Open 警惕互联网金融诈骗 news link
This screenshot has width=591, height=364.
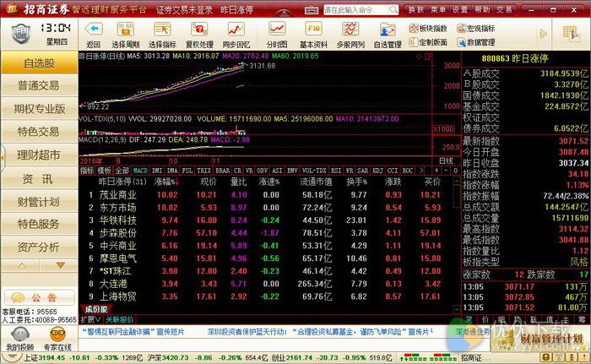133,332
